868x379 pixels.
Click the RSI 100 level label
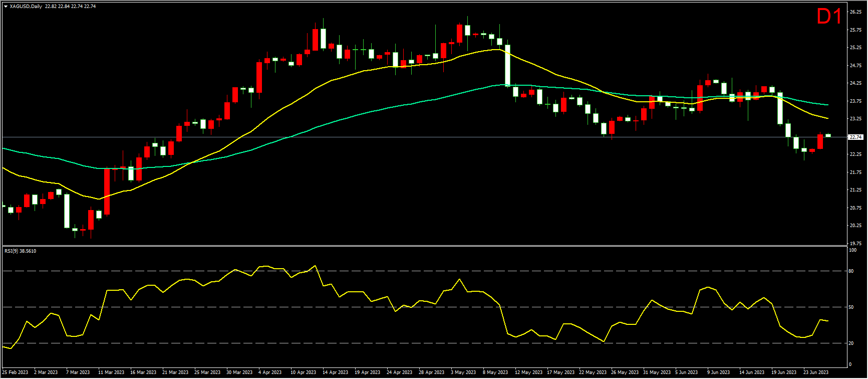click(853, 250)
